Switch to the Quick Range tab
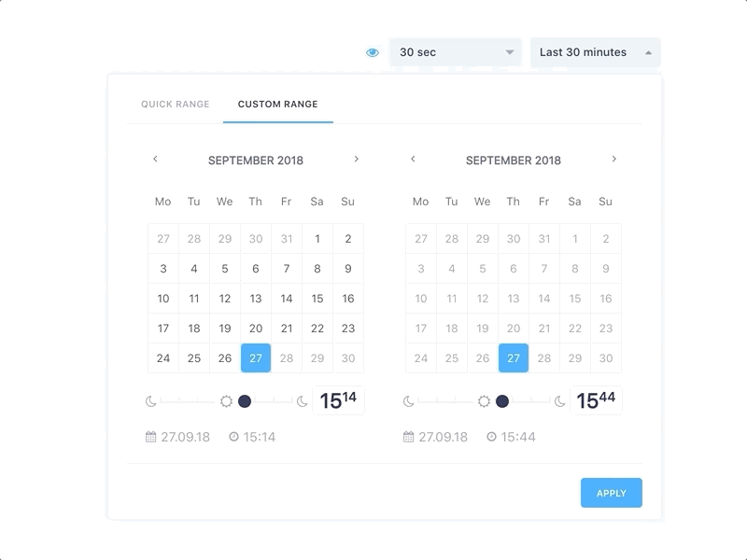The height and width of the screenshot is (560, 747). pyautogui.click(x=175, y=105)
